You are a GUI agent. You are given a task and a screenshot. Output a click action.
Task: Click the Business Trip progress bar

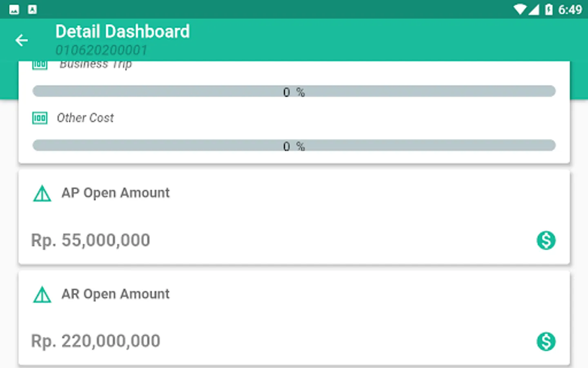point(294,91)
